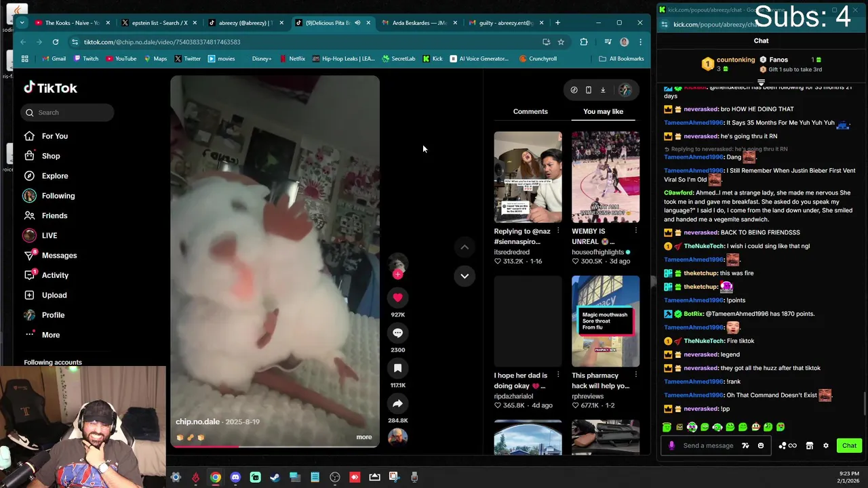Go to the previous video with up chevron
This screenshot has height=488, width=868.
click(x=465, y=247)
